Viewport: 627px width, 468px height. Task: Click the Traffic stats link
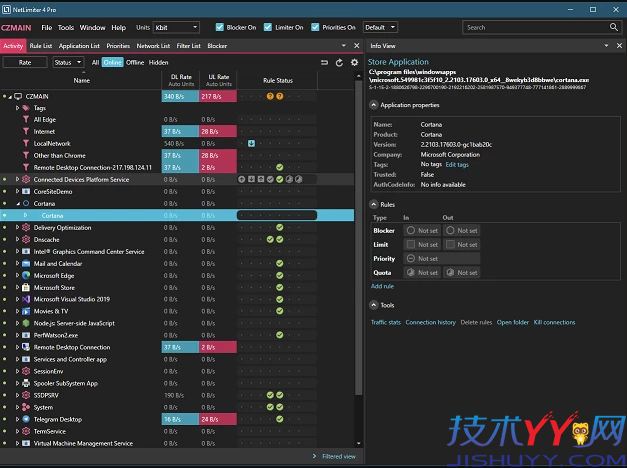point(385,322)
